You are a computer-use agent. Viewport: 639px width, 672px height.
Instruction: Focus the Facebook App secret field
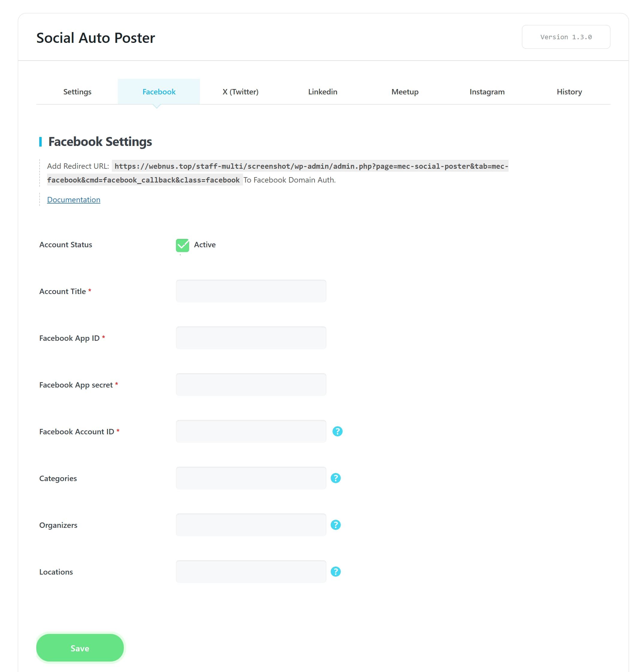tap(251, 384)
